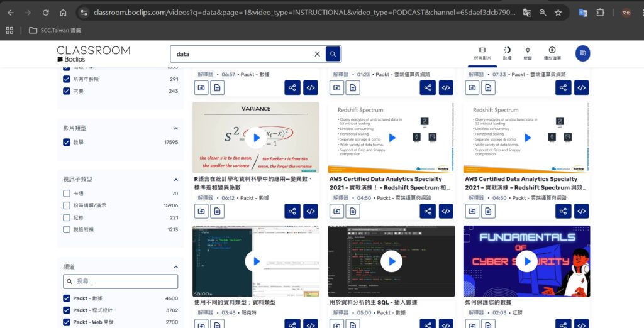Screen dimensions: 644x328
Task: Bookmark this page with star icon
Action: (558, 13)
